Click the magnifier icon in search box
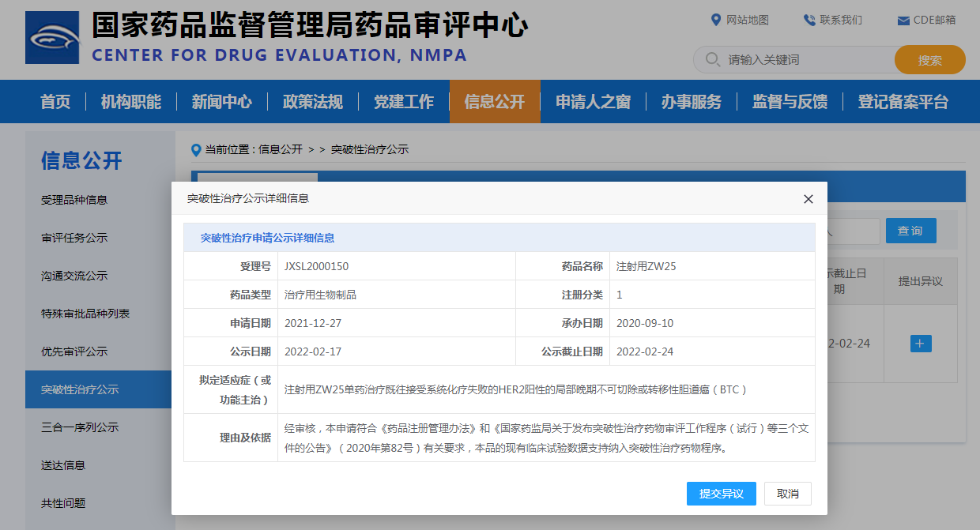The width and height of the screenshot is (980, 530). click(x=712, y=60)
